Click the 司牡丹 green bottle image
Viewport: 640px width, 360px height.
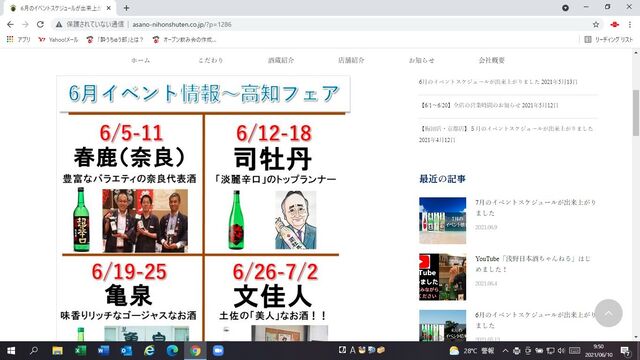coord(236,220)
